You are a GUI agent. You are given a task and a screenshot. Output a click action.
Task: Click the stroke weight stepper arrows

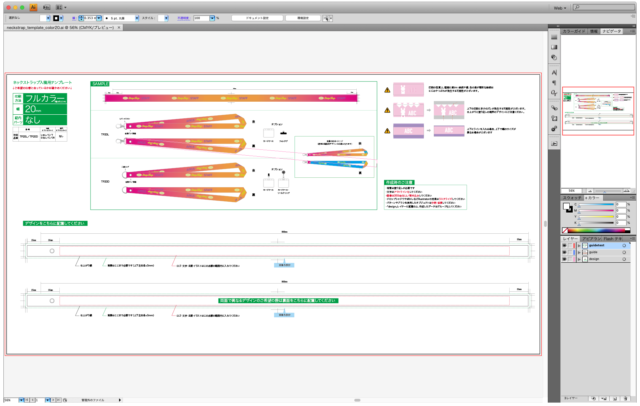(x=80, y=18)
